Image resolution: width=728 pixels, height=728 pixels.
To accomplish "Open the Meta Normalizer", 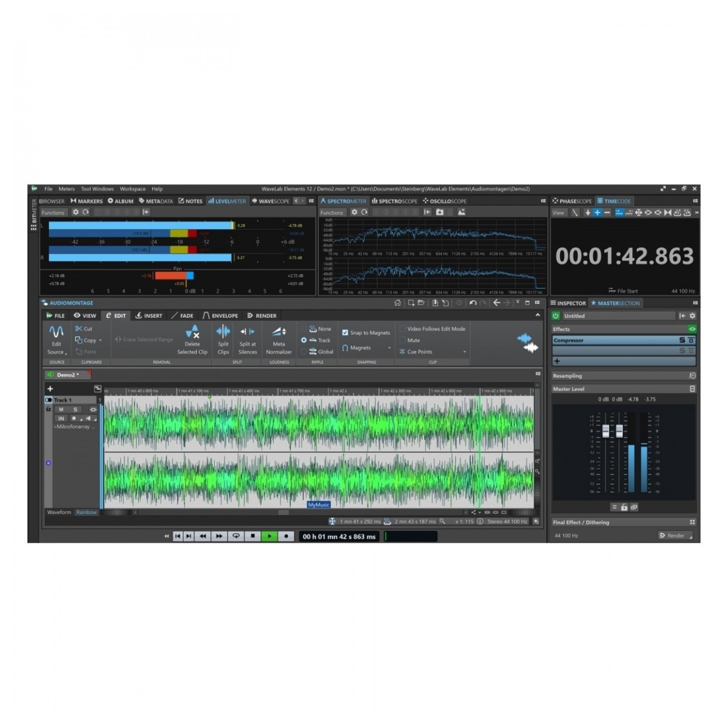I will pyautogui.click(x=280, y=341).
